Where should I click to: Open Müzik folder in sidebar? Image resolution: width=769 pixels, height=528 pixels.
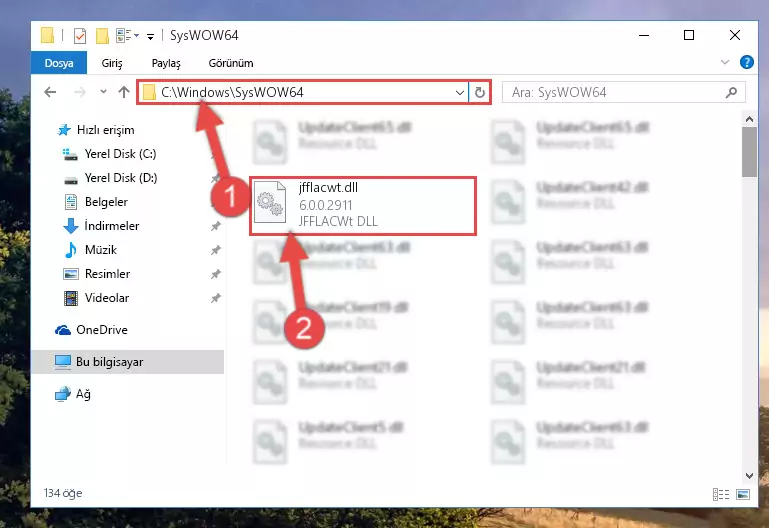pyautogui.click(x=101, y=250)
